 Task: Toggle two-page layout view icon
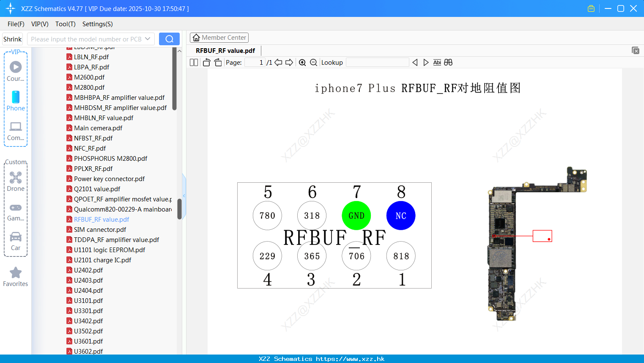(194, 62)
